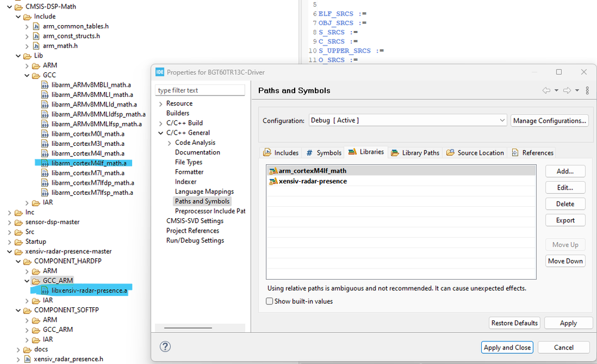
Task: Click the xensiv-radar-presence library entry icon
Action: tap(273, 181)
